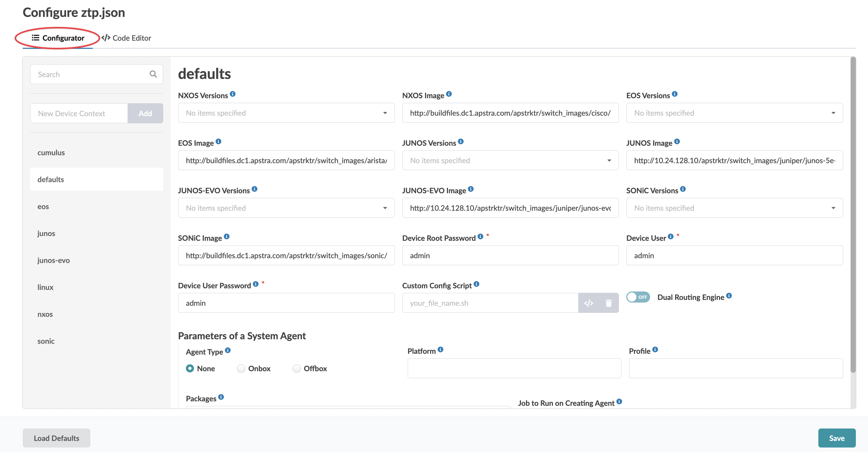Click the Load Defaults button

pyautogui.click(x=56, y=438)
